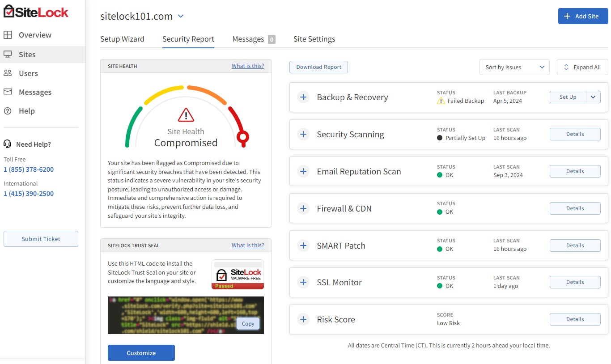This screenshot has width=611, height=364.
Task: Click the Help question mark icon
Action: (8, 111)
